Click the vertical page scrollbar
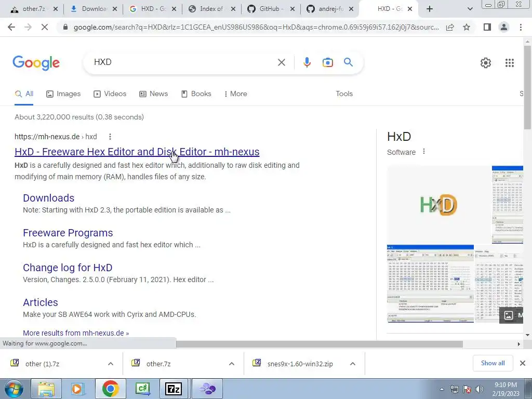This screenshot has width=532, height=399. tap(527, 87)
